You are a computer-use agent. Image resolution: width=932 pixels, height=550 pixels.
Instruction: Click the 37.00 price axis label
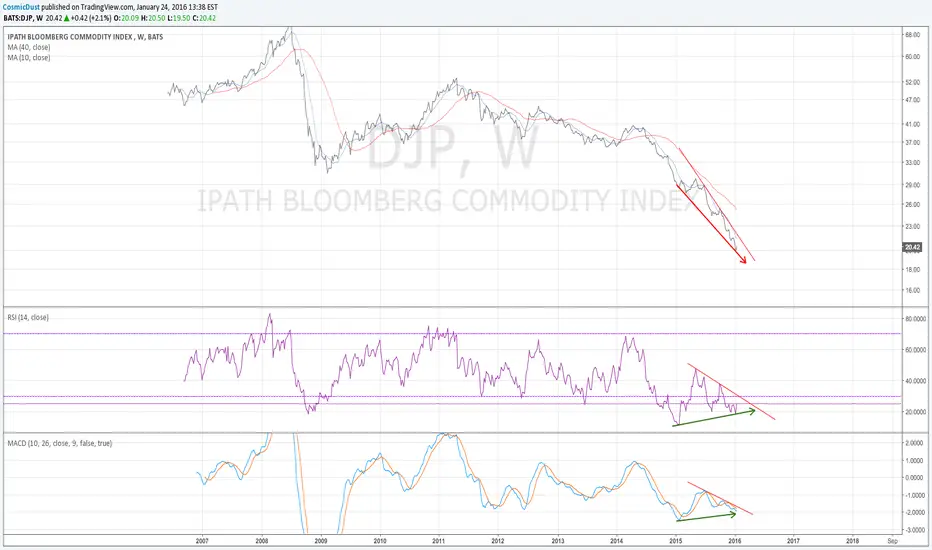pos(912,142)
